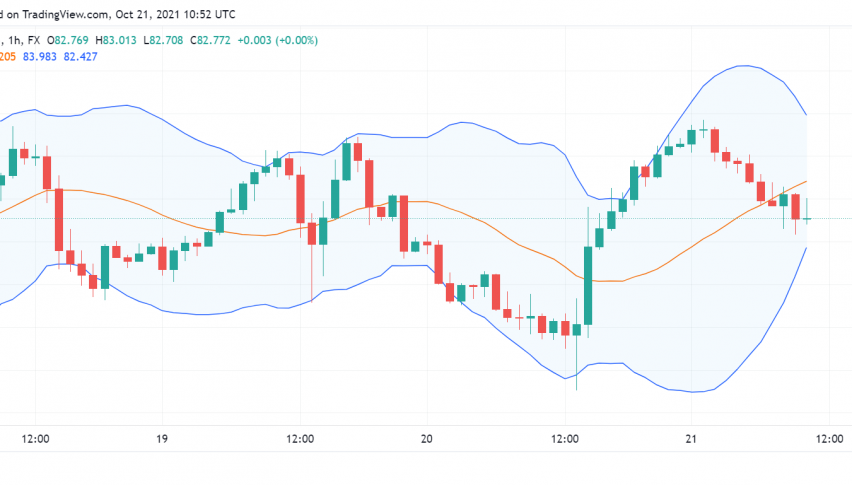Click the lower band value 82.427
Image resolution: width=852 pixels, height=485 pixels.
80,56
